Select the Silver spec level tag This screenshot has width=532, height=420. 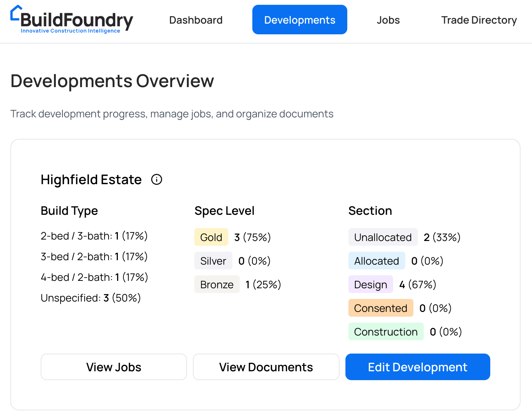tap(213, 261)
